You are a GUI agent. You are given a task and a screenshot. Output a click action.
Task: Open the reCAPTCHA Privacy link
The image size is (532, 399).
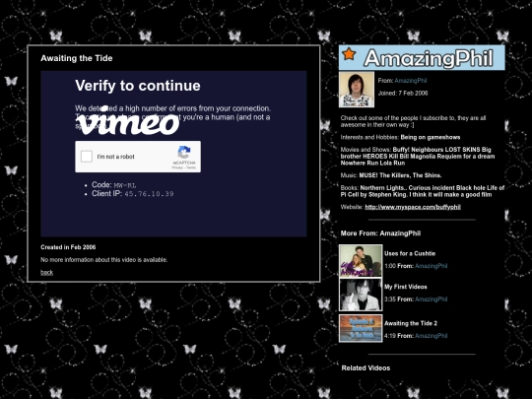pos(177,167)
